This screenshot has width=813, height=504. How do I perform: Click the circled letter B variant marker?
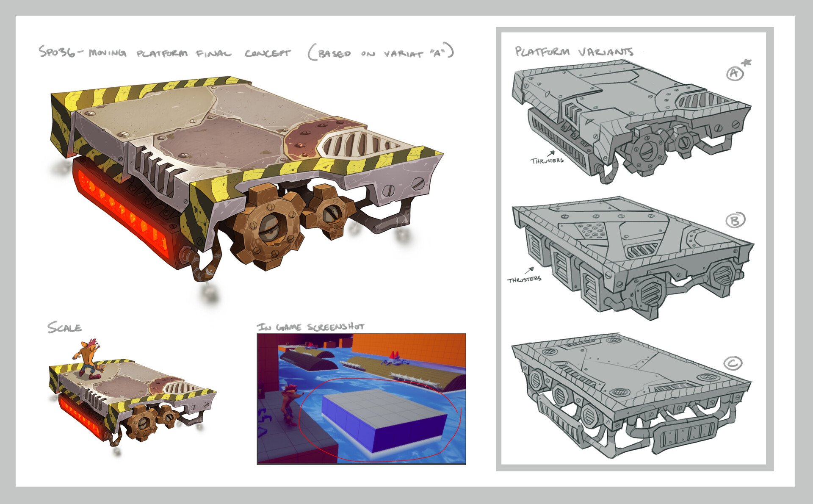[735, 220]
